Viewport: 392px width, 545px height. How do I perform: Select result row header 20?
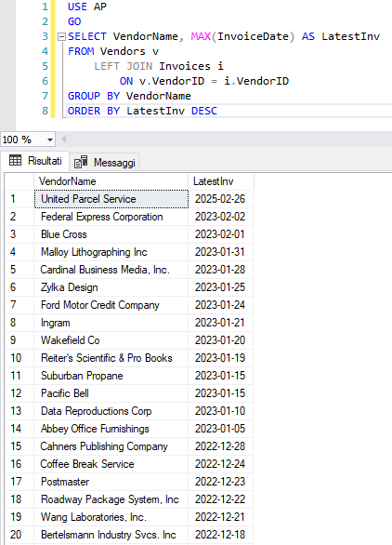click(20, 535)
